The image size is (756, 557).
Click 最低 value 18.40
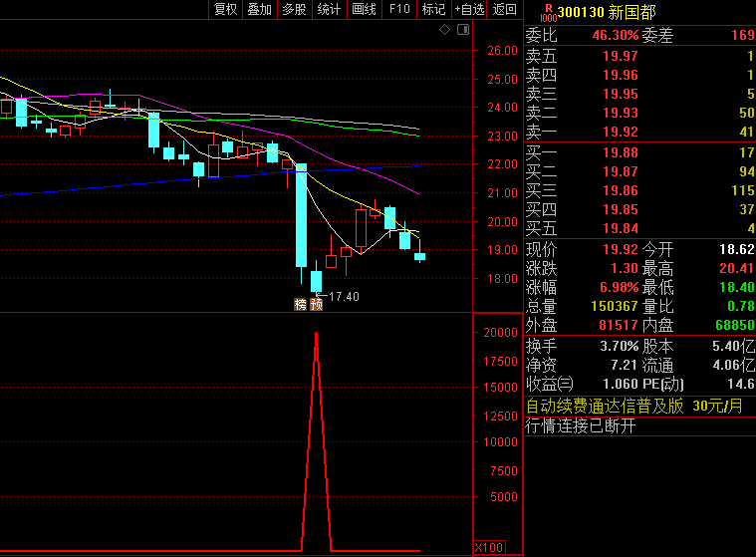[737, 287]
